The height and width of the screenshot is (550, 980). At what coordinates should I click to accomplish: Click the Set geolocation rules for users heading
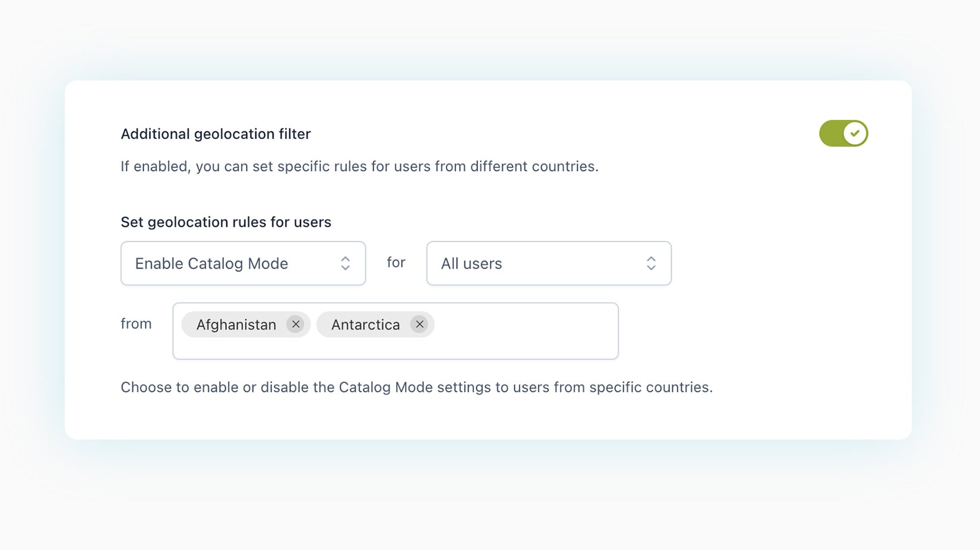(226, 222)
